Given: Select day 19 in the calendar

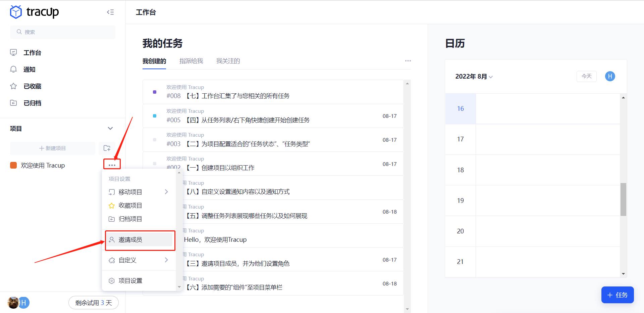Looking at the screenshot, I should pyautogui.click(x=461, y=200).
